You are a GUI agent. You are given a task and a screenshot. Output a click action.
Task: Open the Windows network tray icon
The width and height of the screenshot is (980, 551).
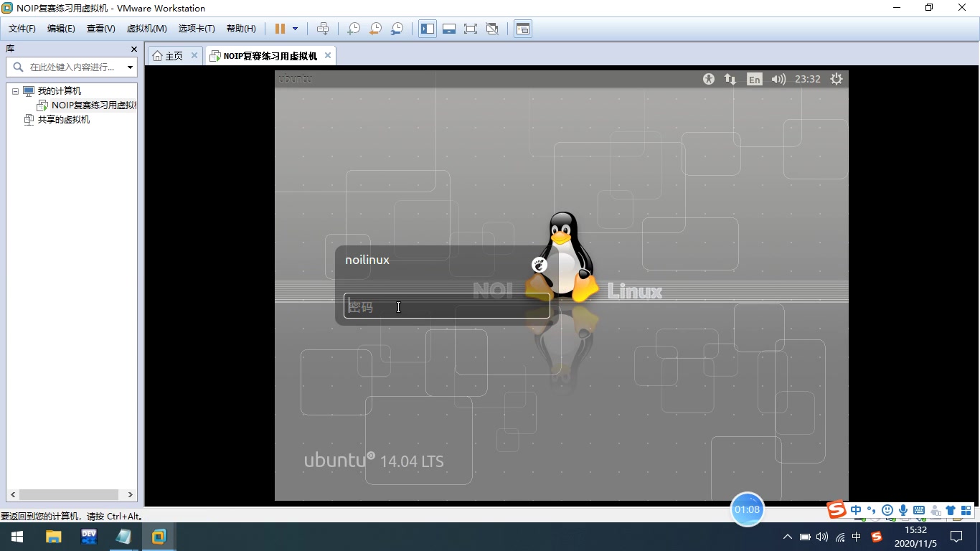point(839,537)
